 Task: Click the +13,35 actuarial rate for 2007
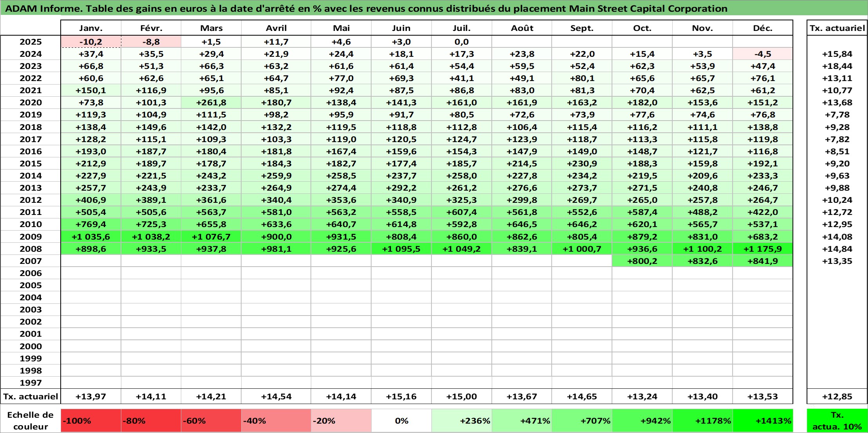coord(837,261)
